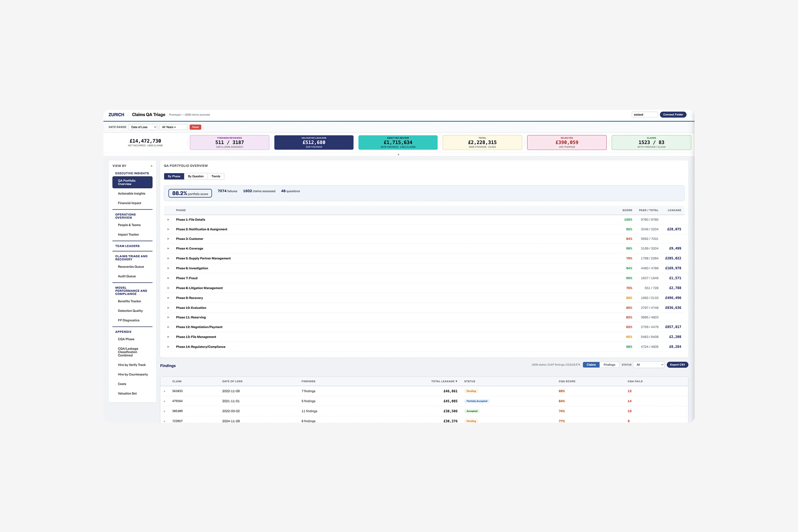Collapse the summary cards with small up arrow
The height and width of the screenshot is (532, 798).
point(398,154)
